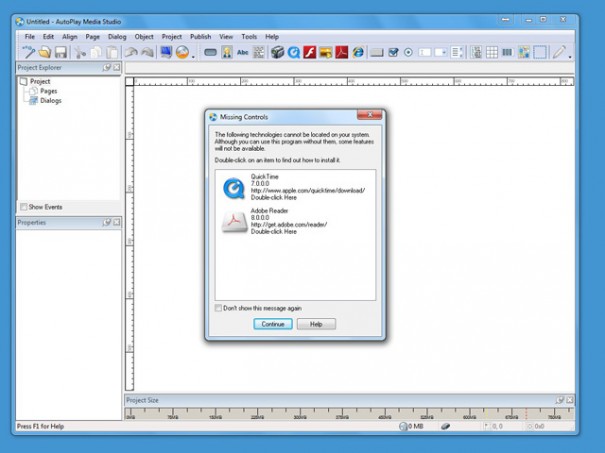Insert an Input field object icon
605x453 pixels.
tap(424, 52)
